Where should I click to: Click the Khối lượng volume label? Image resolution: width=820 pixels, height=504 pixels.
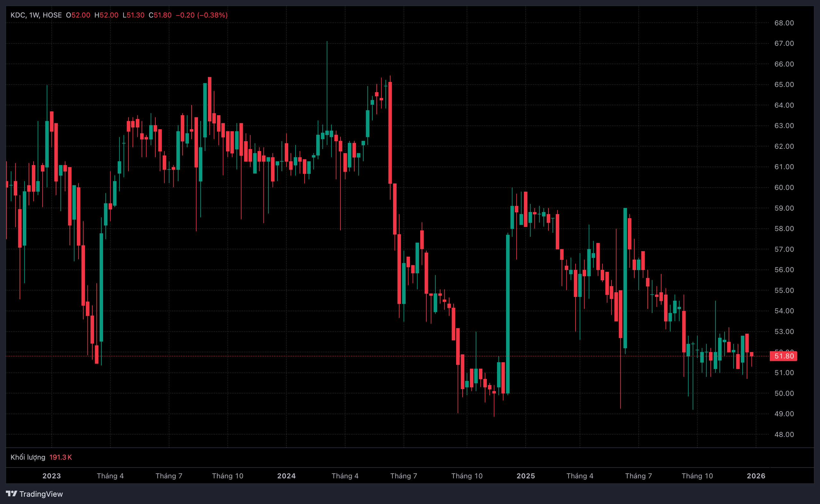tap(28, 457)
